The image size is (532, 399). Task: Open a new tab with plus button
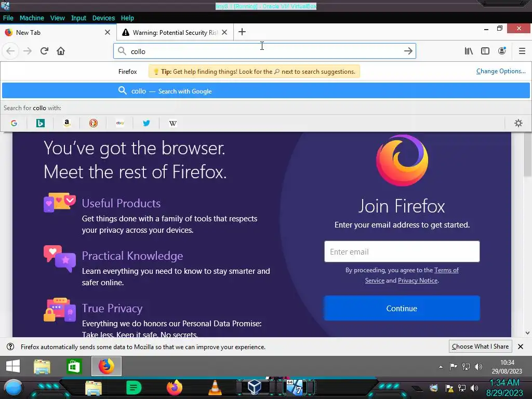[x=242, y=32]
